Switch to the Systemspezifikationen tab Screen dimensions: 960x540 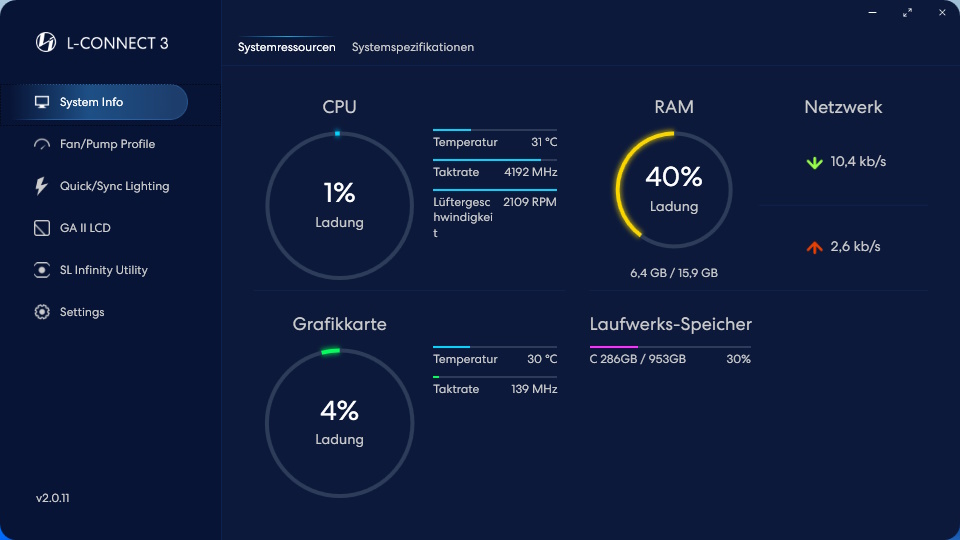point(413,47)
